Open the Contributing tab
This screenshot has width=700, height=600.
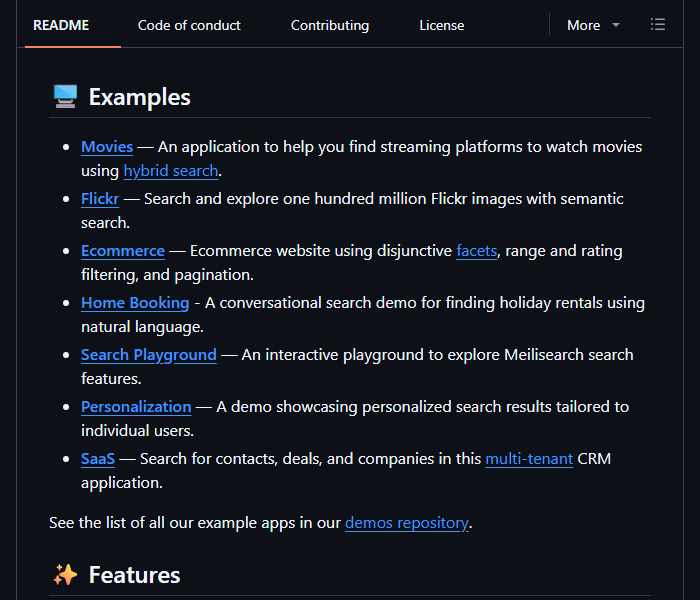(330, 25)
